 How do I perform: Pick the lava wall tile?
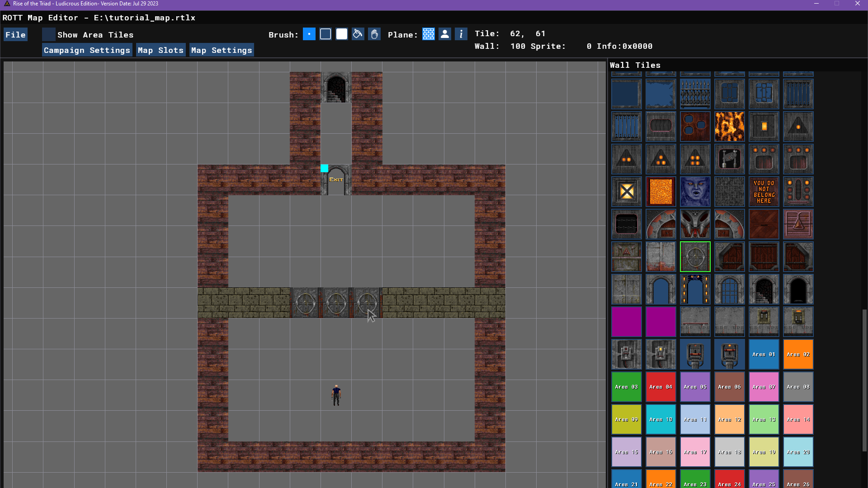click(729, 127)
